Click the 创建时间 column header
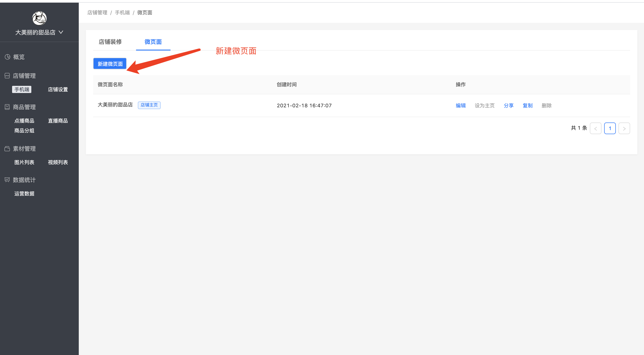Screen dimensions: 644x355 (x=287, y=85)
